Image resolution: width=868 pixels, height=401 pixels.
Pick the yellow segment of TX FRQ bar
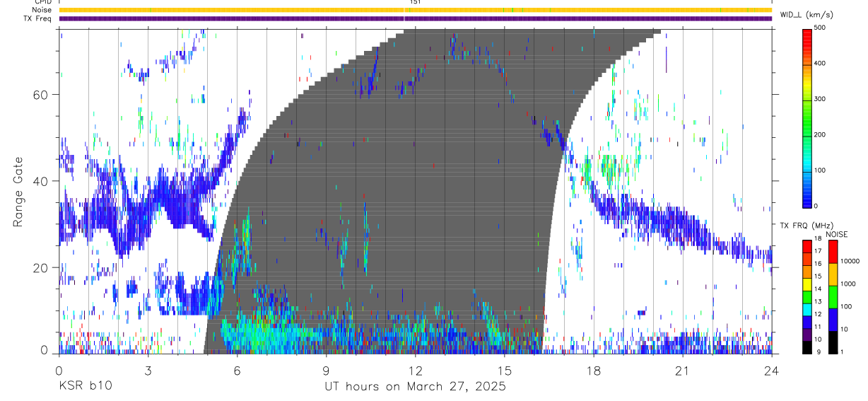pos(807,284)
